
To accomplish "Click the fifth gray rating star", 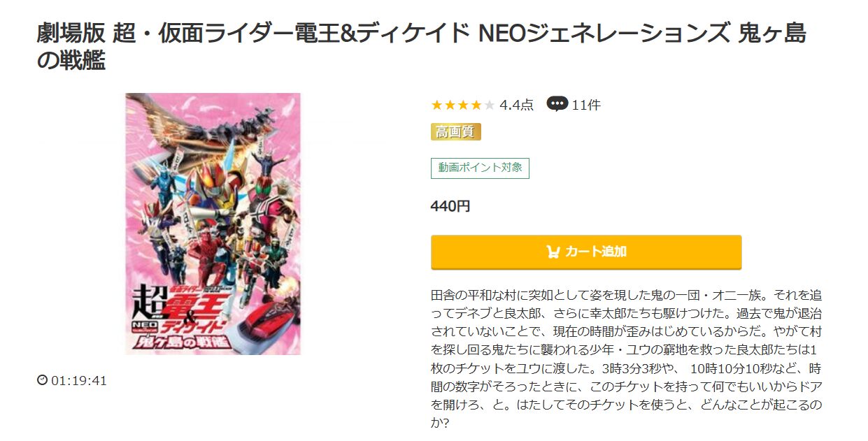I will point(489,106).
